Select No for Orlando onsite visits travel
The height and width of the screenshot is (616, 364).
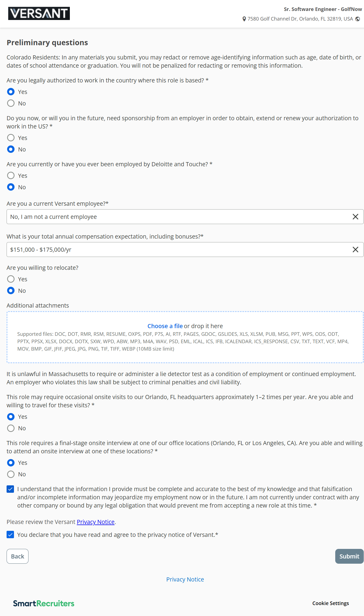click(x=11, y=428)
